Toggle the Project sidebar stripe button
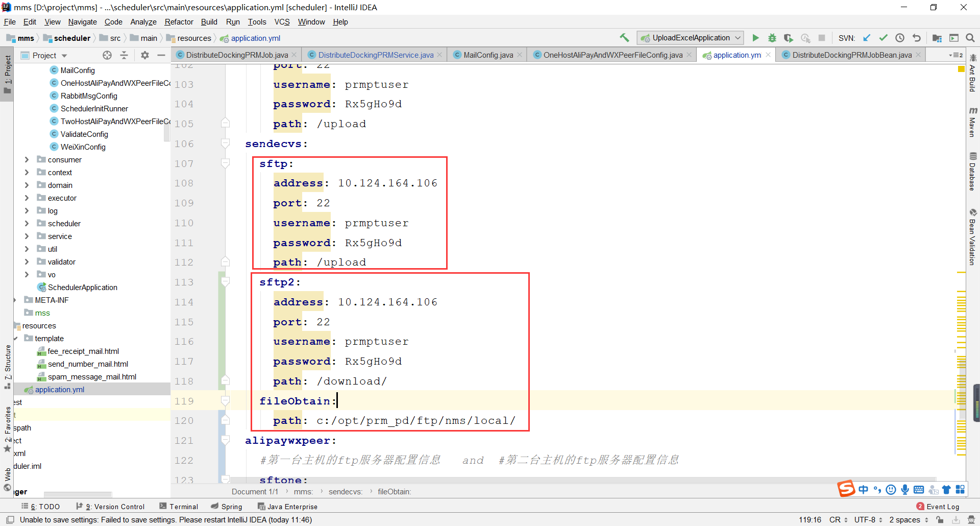Viewport: 980px width, 526px height. [x=8, y=74]
